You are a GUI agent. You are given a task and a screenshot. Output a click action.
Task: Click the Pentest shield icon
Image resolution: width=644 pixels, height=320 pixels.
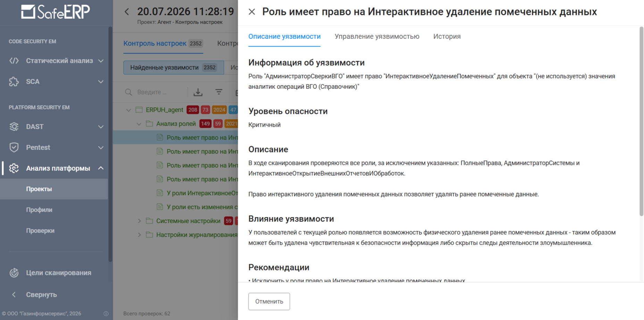[14, 148]
